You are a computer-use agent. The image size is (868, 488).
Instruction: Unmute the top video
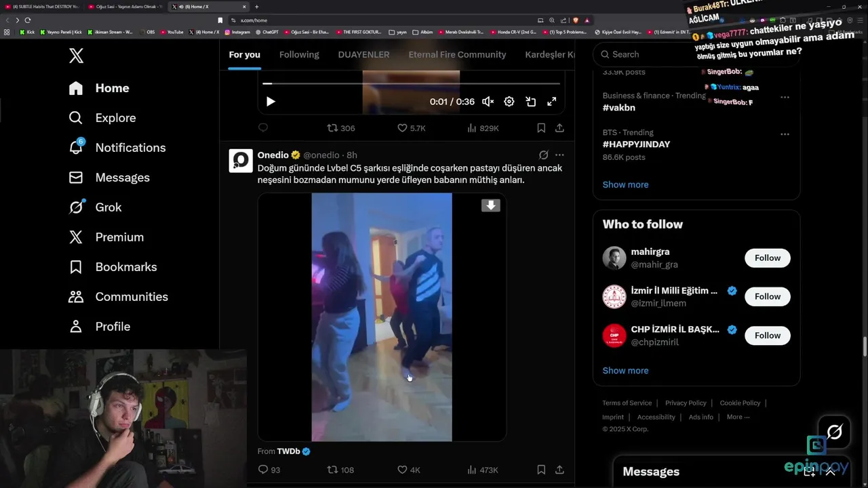click(x=488, y=102)
